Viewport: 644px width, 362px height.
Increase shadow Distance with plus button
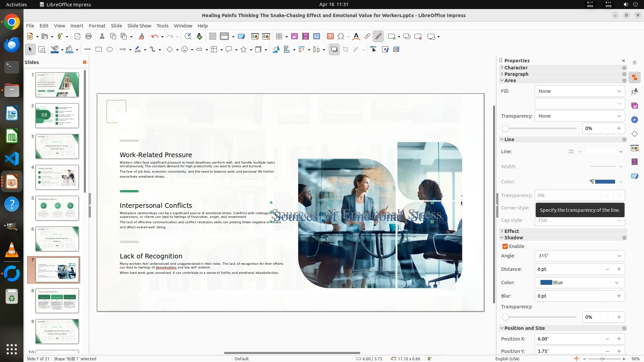619,269
